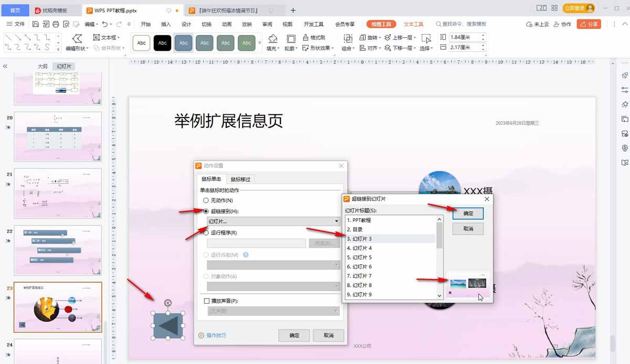The image size is (630, 364).
Task: Click Send Backward (下移一层) icon
Action: click(x=388, y=48)
